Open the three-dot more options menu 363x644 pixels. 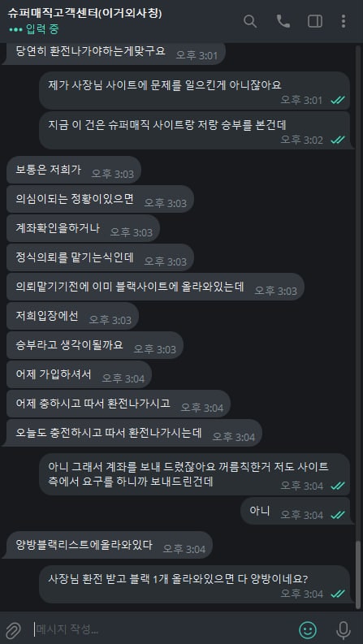[344, 21]
